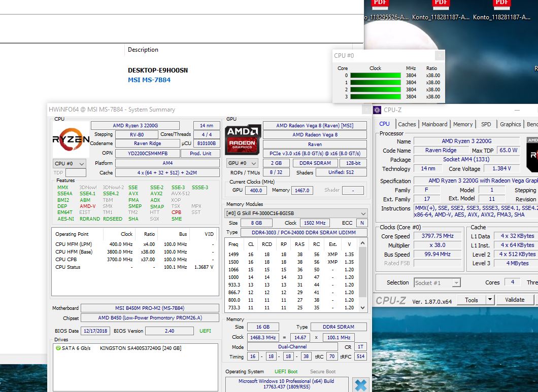The width and height of the screenshot is (538, 392).
Task: Switch to the CPU tab in CPU-Z
Action: (384, 124)
